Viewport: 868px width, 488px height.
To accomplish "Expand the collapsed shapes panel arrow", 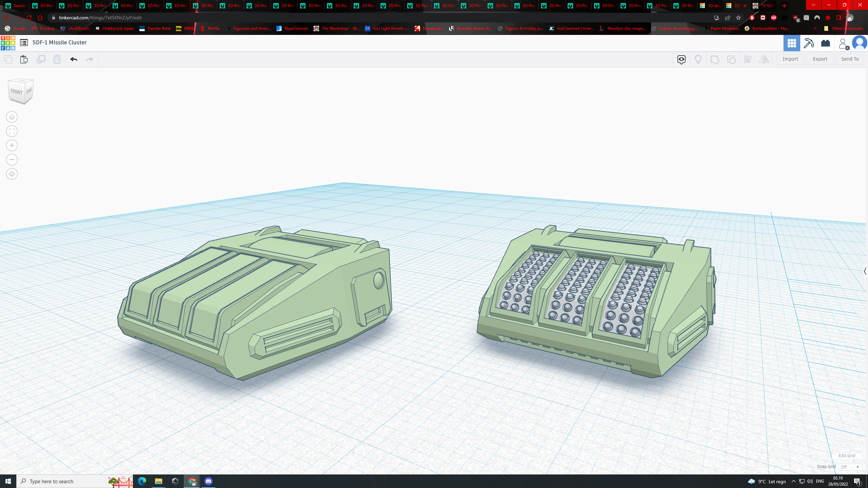I will 865,271.
